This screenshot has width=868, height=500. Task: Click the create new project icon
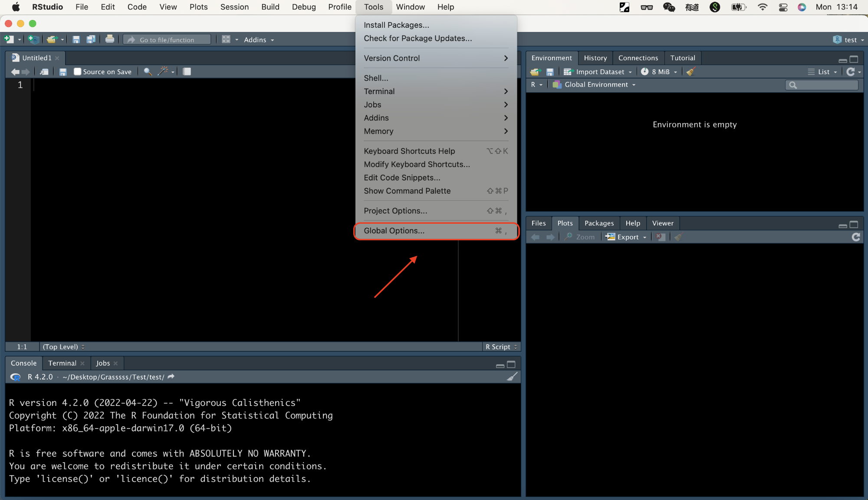pos(33,39)
